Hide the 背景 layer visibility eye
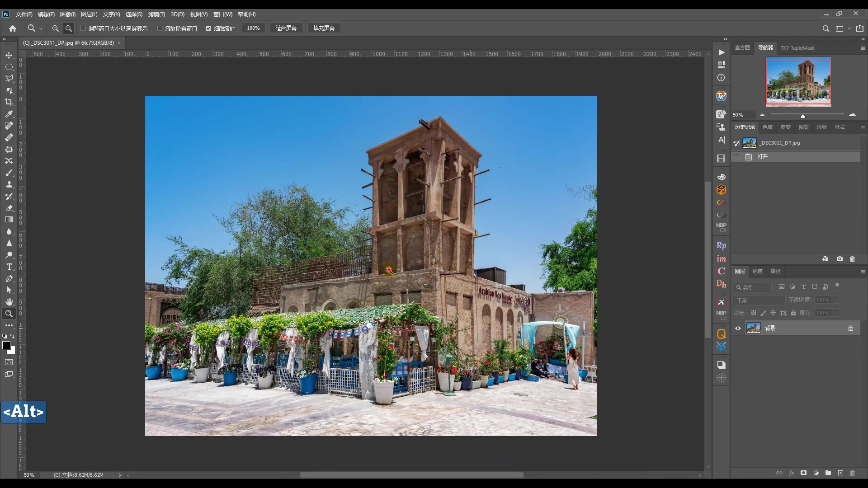Screen dimensions: 868x488 (738, 328)
